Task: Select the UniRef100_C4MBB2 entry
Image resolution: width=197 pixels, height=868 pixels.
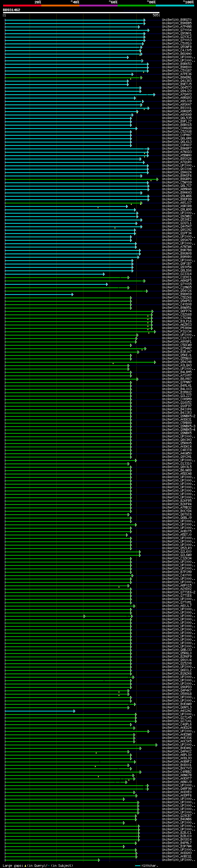Action: (177, 772)
